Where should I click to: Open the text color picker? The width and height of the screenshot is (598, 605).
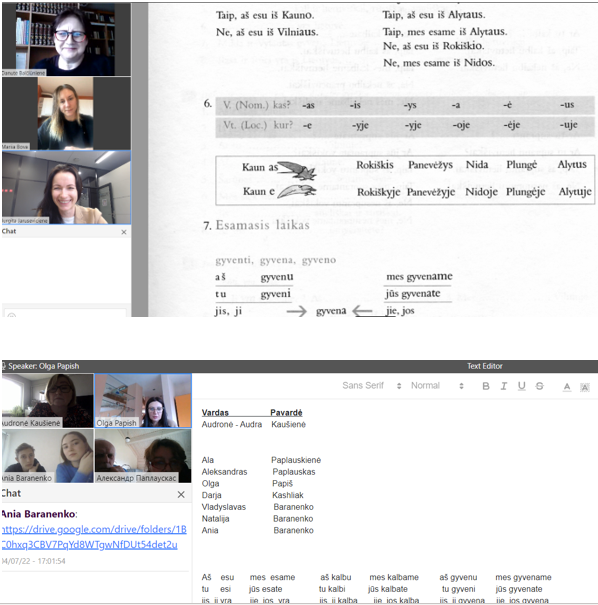(x=567, y=387)
